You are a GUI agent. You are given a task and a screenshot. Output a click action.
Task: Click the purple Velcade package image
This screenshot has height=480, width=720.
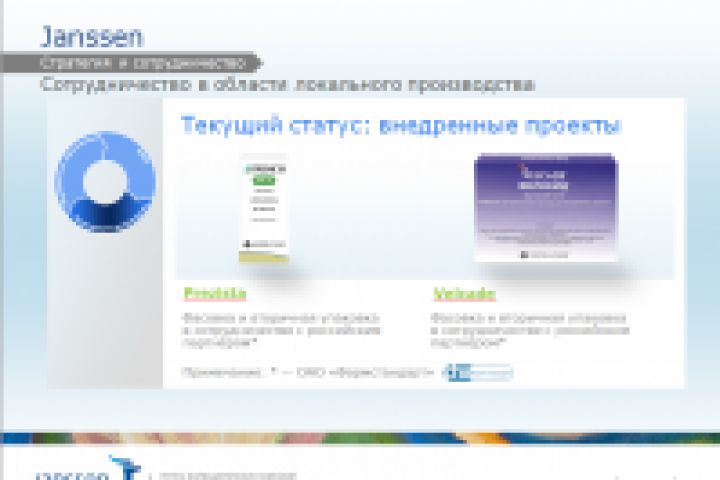click(546, 208)
